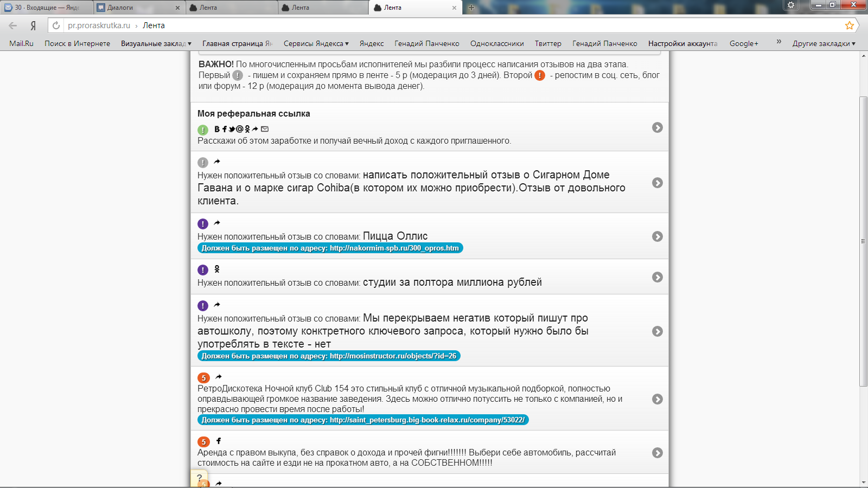Reload the page with refresh icon

pos(56,25)
